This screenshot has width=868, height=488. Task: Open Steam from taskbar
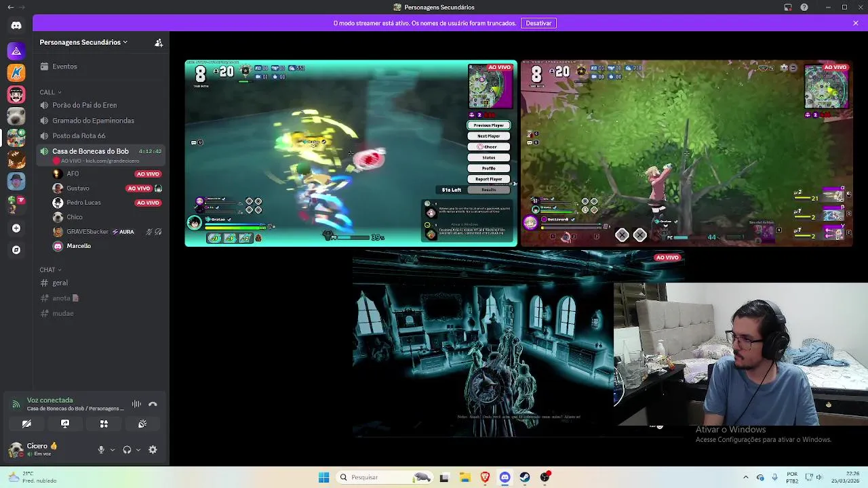coord(525,477)
